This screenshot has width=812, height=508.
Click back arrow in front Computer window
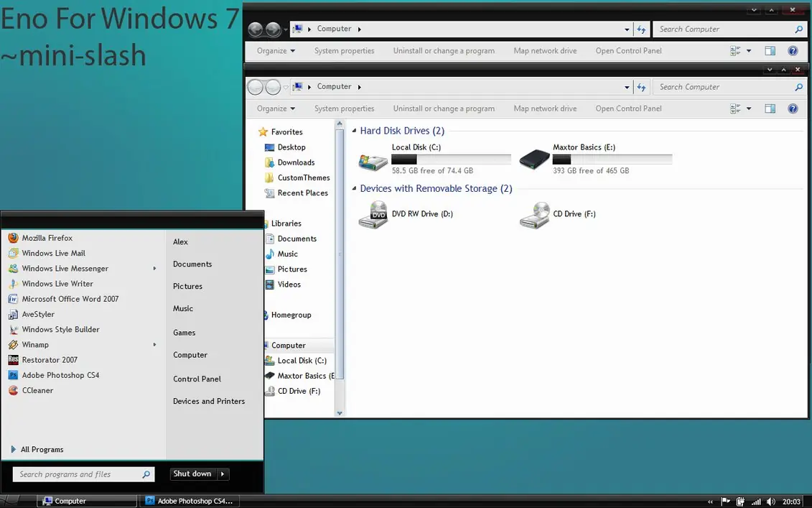click(256, 87)
